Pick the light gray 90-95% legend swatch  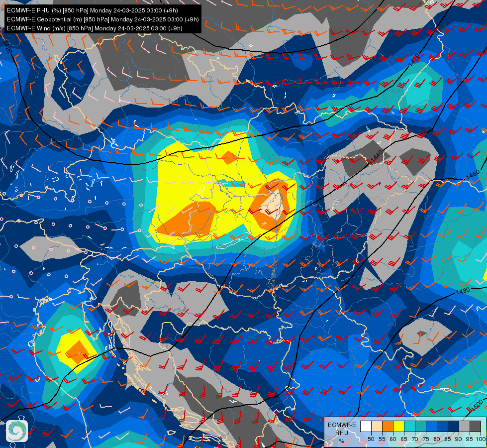coord(464,426)
